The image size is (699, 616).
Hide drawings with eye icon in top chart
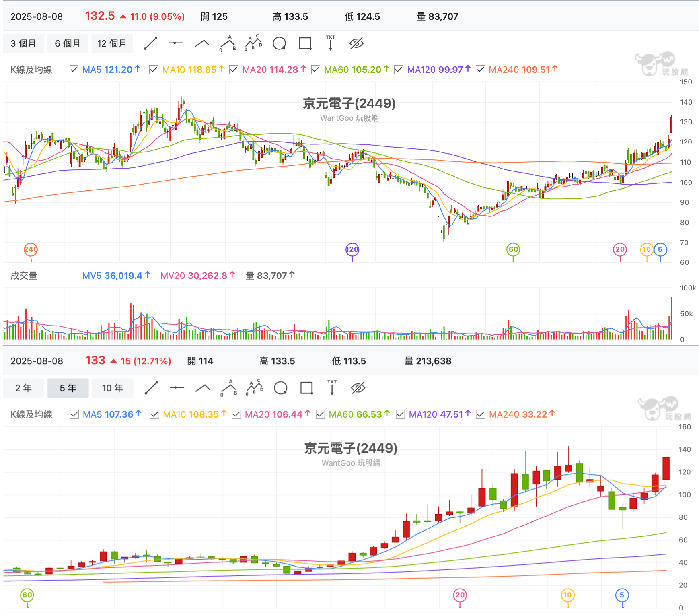[356, 43]
